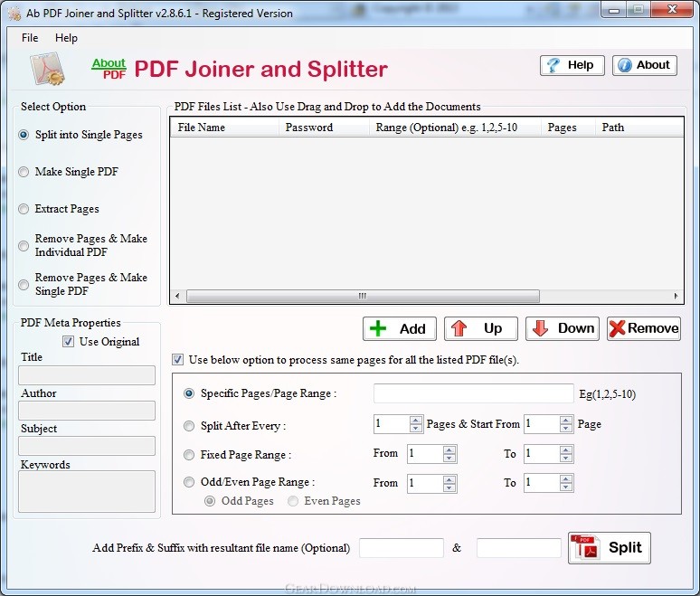
Task: Click Pages column header
Action: [568, 128]
